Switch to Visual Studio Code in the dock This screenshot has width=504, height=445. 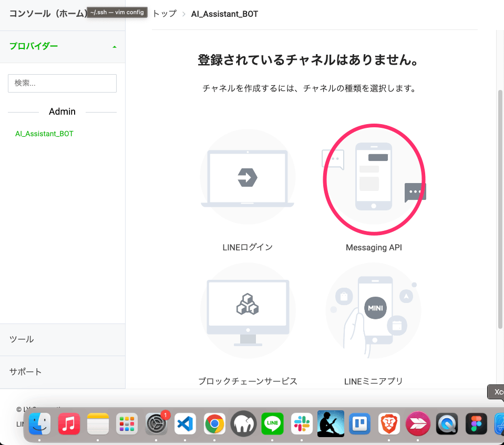[185, 424]
